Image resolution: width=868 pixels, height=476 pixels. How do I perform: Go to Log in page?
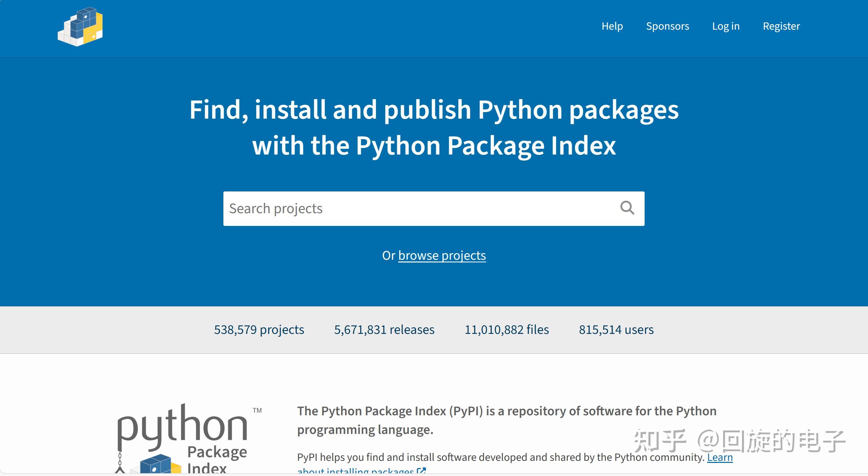[x=726, y=26]
